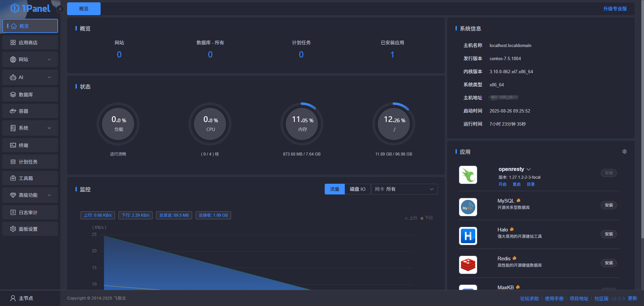Toggle the 上行 legend series
The height and width of the screenshot is (306, 644).
point(411,218)
